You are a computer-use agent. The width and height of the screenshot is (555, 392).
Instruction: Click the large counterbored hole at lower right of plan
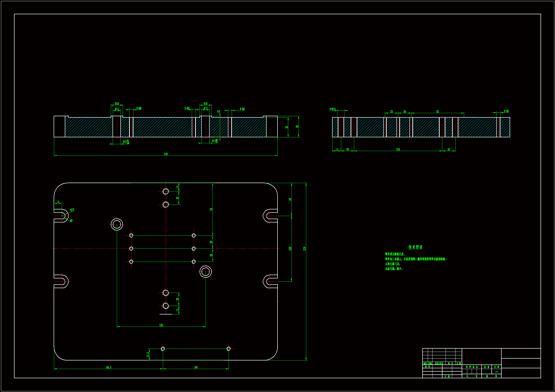click(206, 272)
